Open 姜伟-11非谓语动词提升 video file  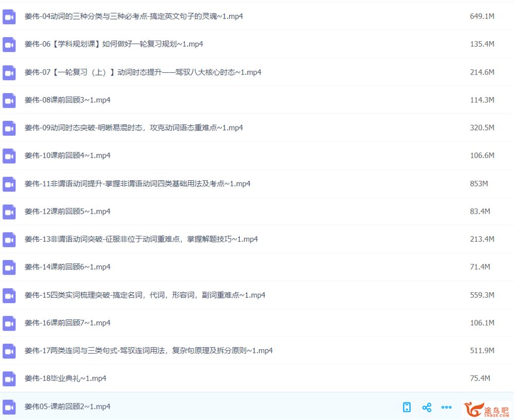click(x=138, y=184)
